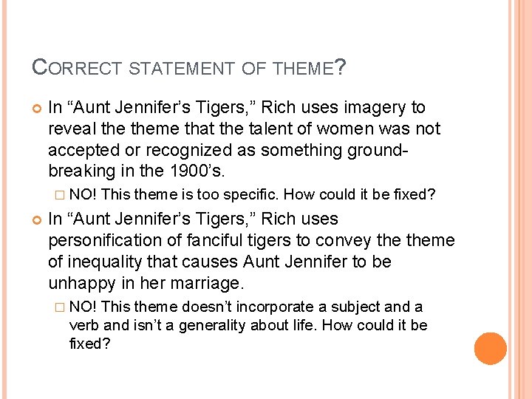Viewport: 532px width, 399px height.
Task: Click square bullet before 'too specific' note
Action: click(x=59, y=195)
